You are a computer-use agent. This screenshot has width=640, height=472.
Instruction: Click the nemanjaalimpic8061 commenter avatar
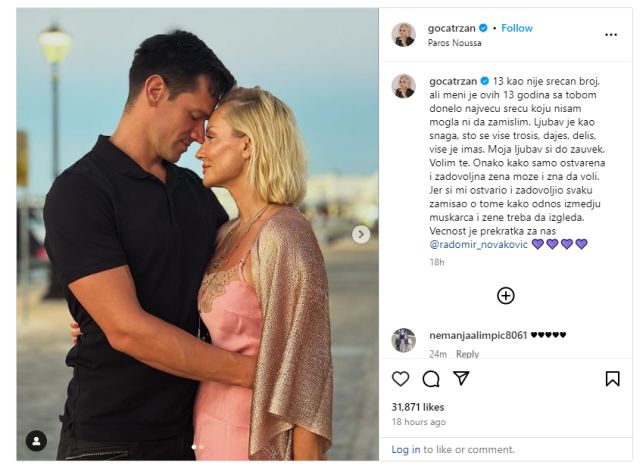(404, 340)
